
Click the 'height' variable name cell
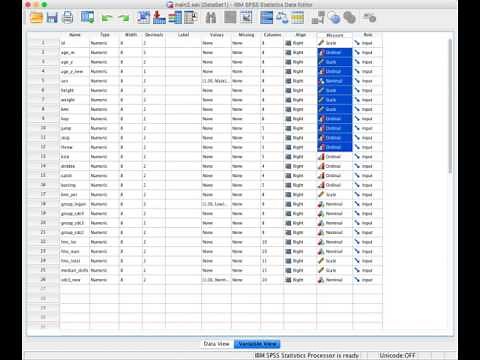point(75,90)
